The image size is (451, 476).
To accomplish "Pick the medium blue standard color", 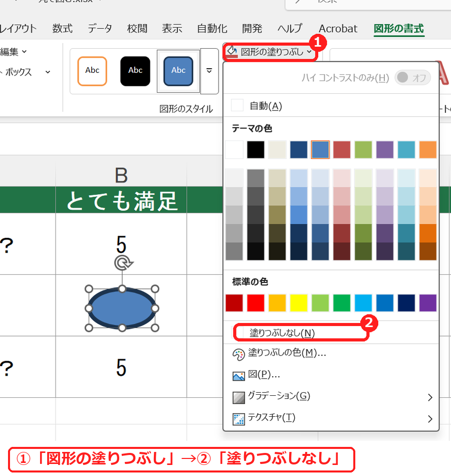I will pyautogui.click(x=385, y=302).
